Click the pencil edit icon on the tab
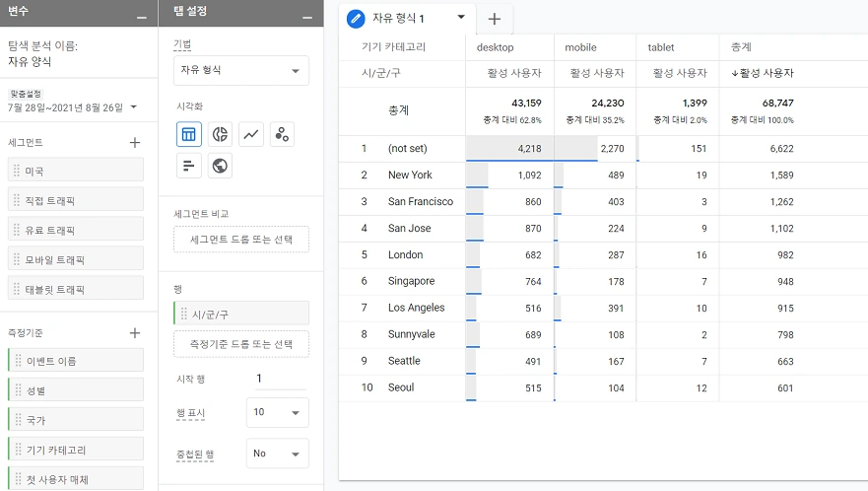Viewport: 868px width, 491px height. [356, 19]
